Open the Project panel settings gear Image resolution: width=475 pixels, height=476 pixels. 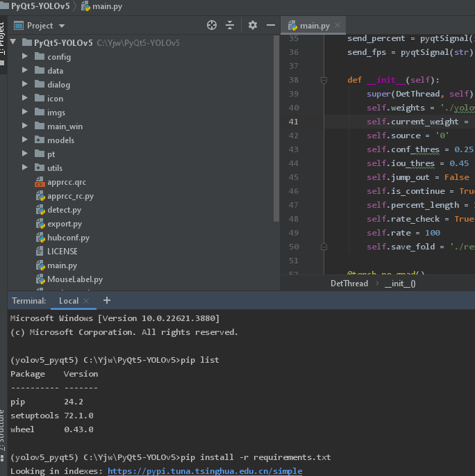coord(252,25)
